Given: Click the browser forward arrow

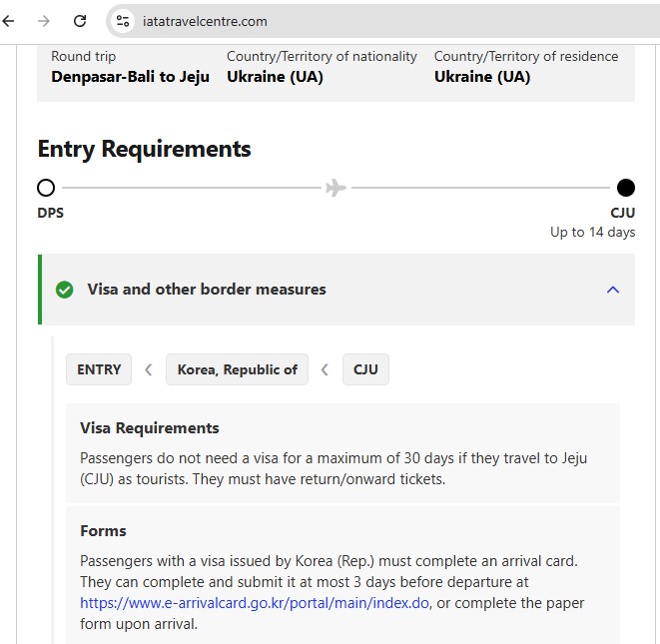Looking at the screenshot, I should (x=44, y=21).
